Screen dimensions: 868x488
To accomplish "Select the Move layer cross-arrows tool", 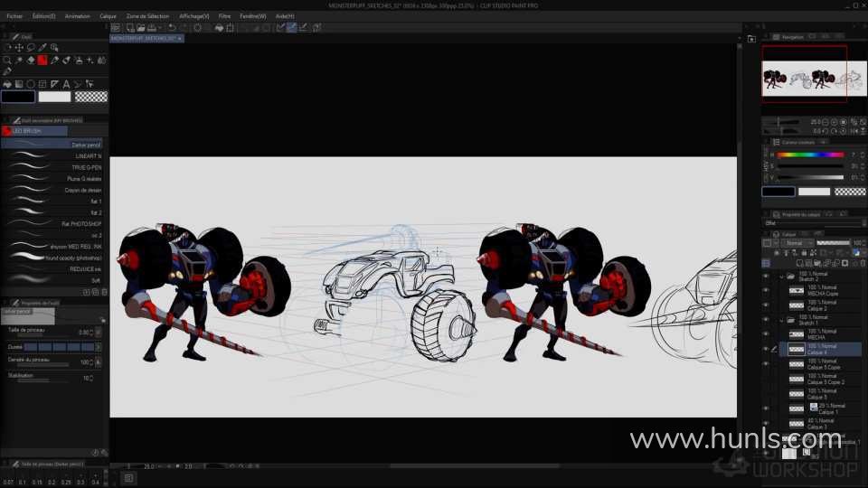I will point(19,48).
